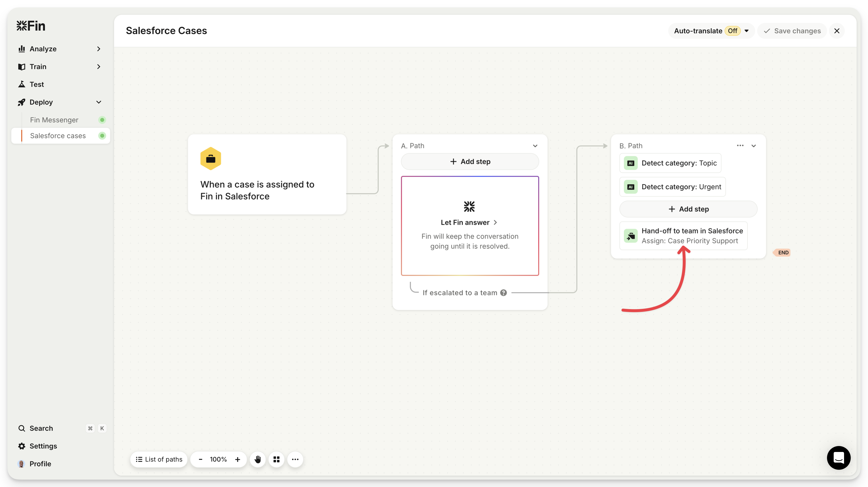This screenshot has height=487, width=868.
Task: Toggle the Auto-translate Off switch
Action: click(732, 31)
